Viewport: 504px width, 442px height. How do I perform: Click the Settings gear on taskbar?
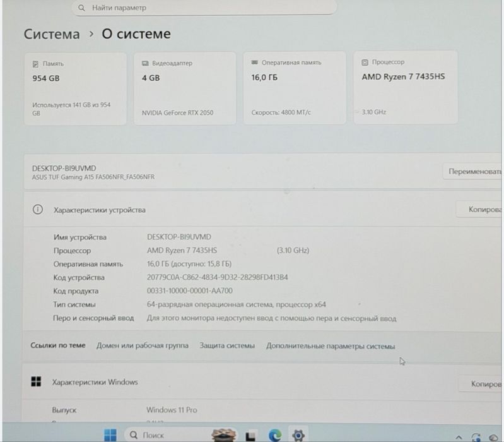298,435
